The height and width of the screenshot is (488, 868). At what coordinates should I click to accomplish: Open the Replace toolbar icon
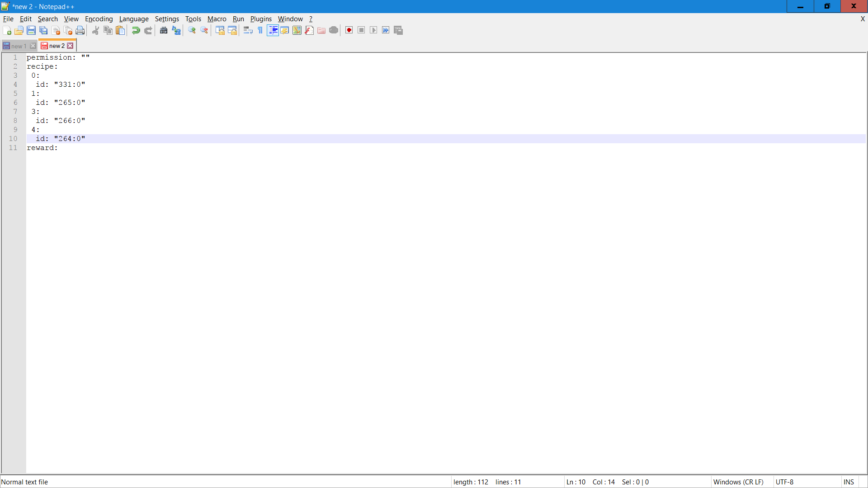click(x=176, y=30)
